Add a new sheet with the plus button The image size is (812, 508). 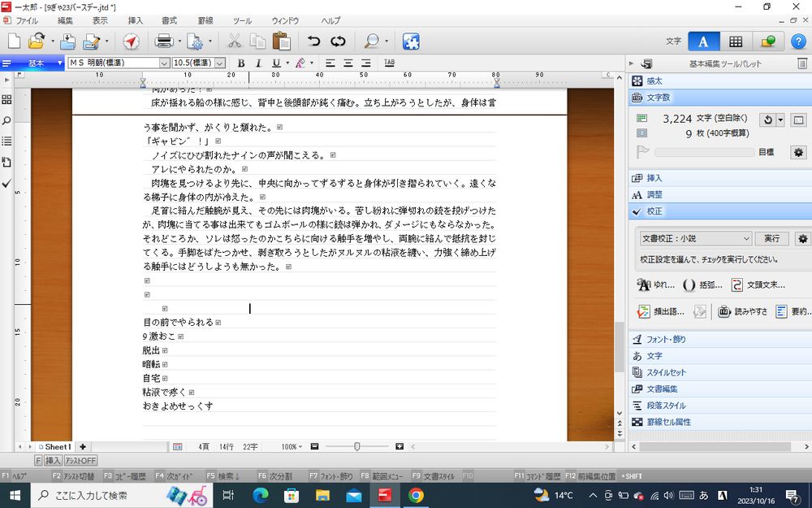[x=82, y=447]
